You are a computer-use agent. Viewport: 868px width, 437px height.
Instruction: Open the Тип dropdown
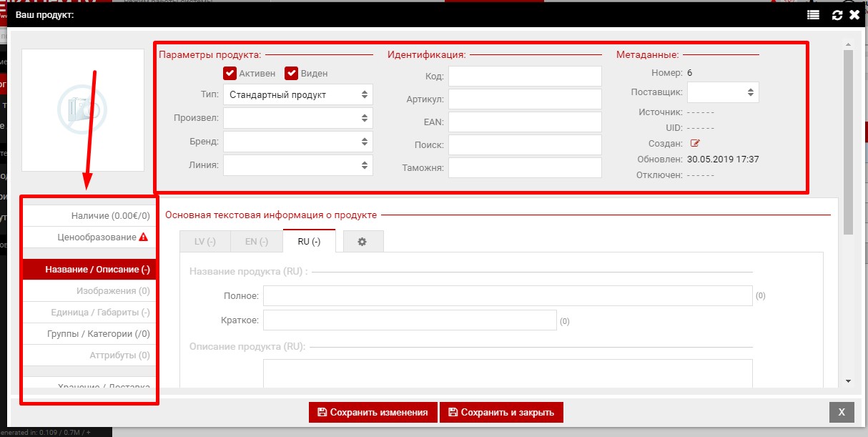[x=297, y=94]
